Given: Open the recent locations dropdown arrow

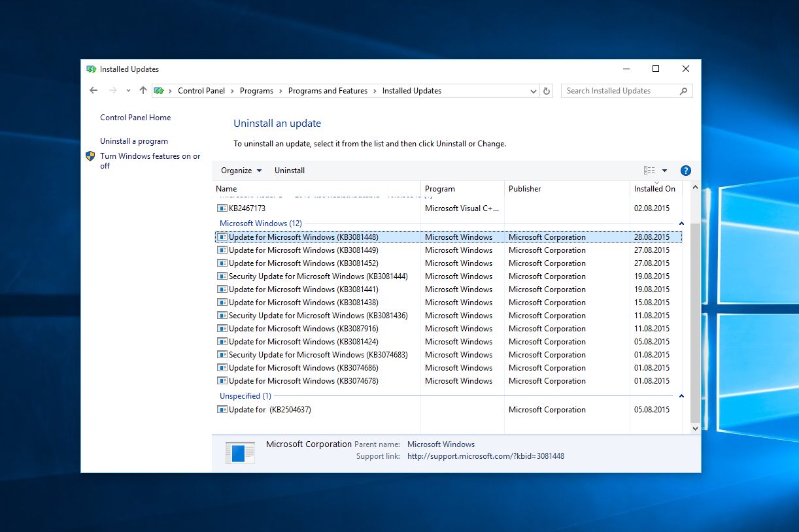Looking at the screenshot, I should click(x=128, y=91).
